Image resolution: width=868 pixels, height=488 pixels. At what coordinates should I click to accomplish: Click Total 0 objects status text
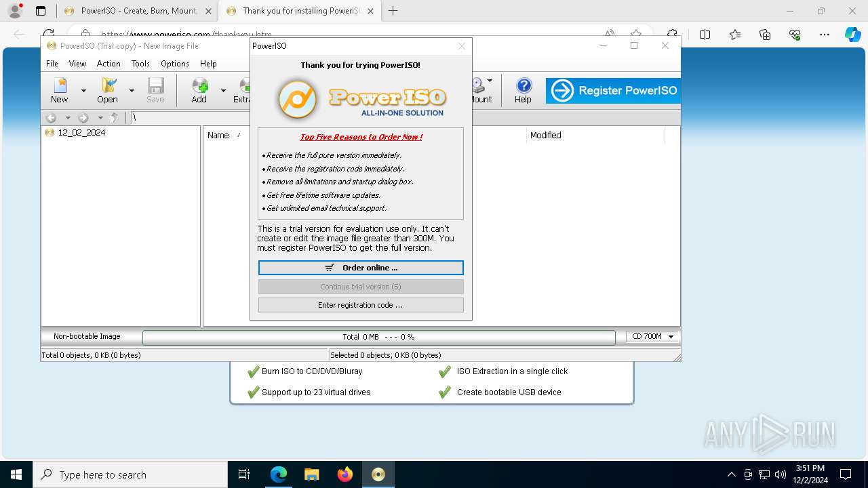[x=92, y=355]
